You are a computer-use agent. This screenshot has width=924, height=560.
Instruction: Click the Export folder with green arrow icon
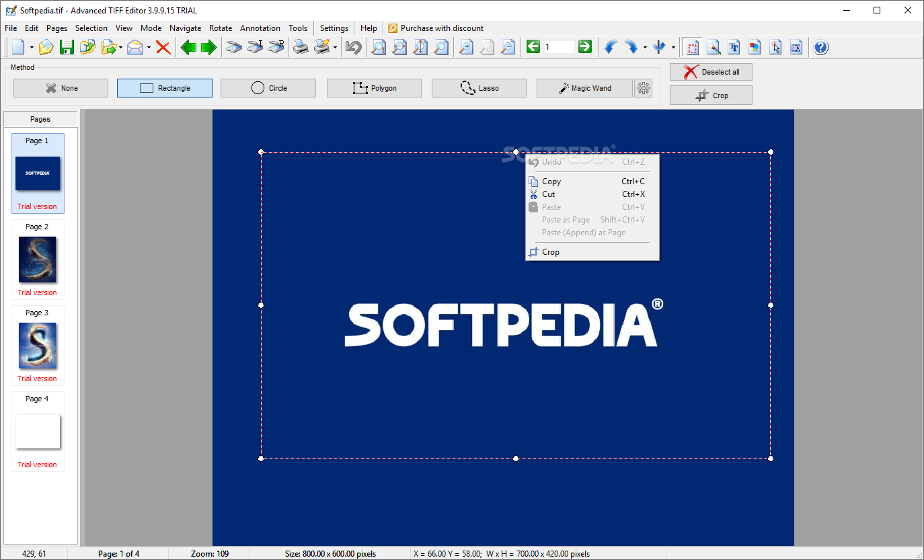point(108,47)
